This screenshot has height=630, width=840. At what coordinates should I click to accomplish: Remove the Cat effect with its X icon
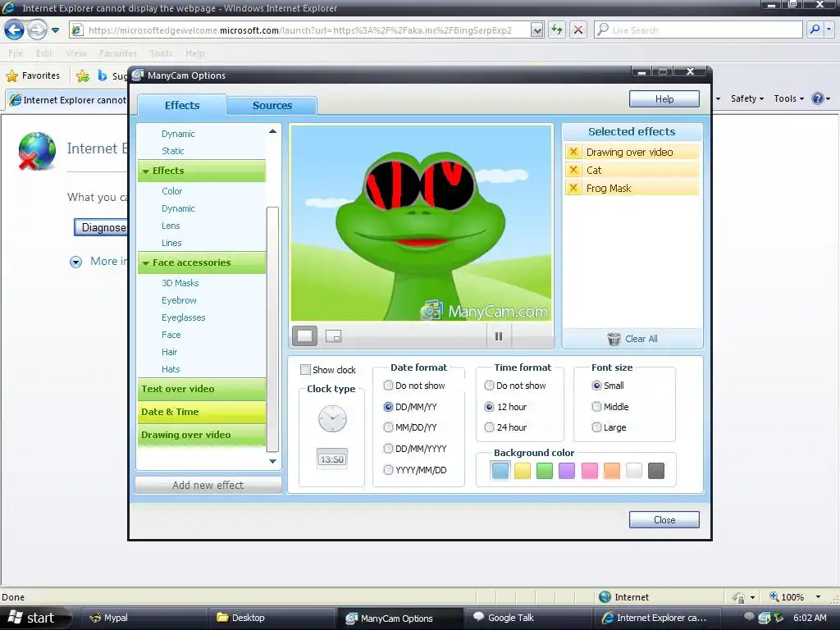pos(573,170)
